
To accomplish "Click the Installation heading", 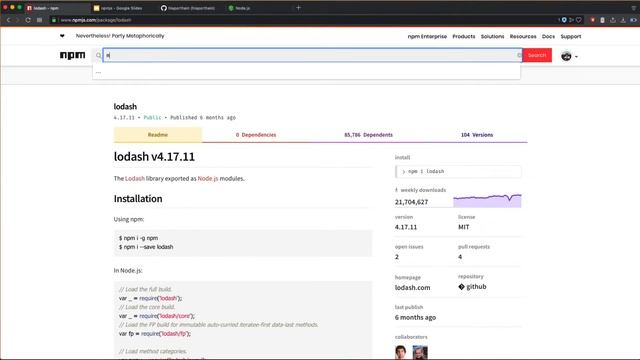I will coord(138,199).
